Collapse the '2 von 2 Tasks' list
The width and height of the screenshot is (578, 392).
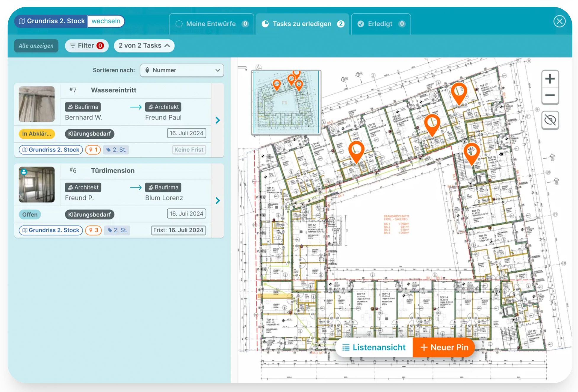pos(144,46)
